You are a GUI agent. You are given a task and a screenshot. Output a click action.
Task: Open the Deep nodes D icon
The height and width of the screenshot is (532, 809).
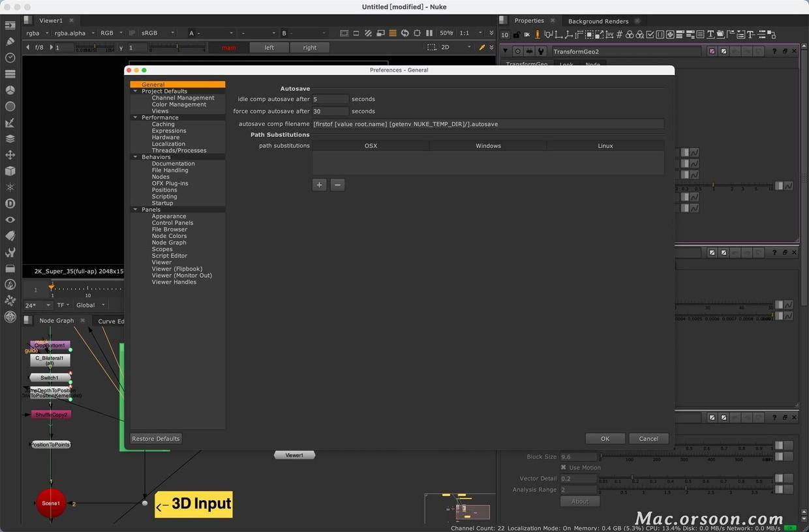coord(10,203)
